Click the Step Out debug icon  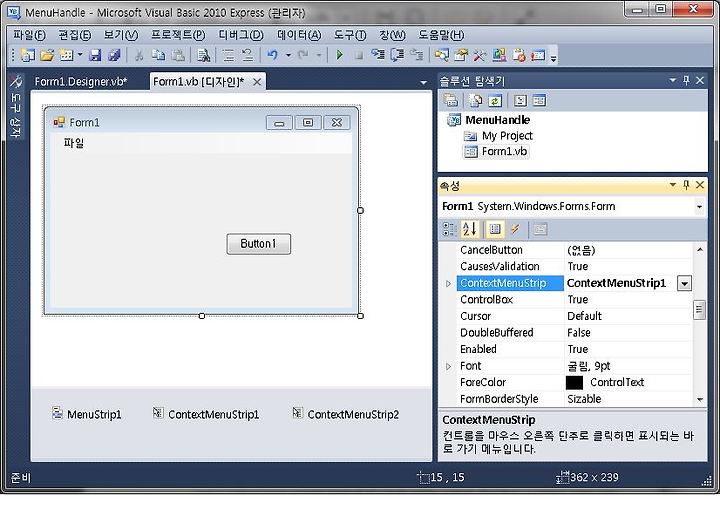416,56
